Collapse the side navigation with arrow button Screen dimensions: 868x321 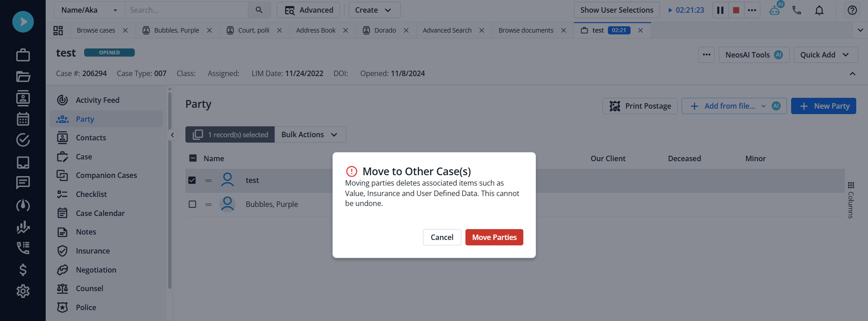[172, 135]
